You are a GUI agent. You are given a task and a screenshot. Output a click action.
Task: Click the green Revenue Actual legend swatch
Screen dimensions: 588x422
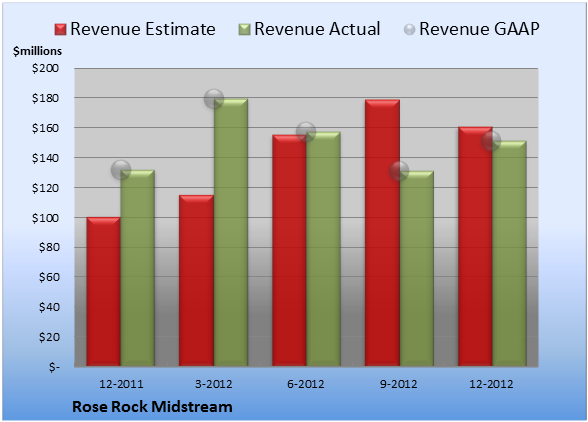click(244, 30)
